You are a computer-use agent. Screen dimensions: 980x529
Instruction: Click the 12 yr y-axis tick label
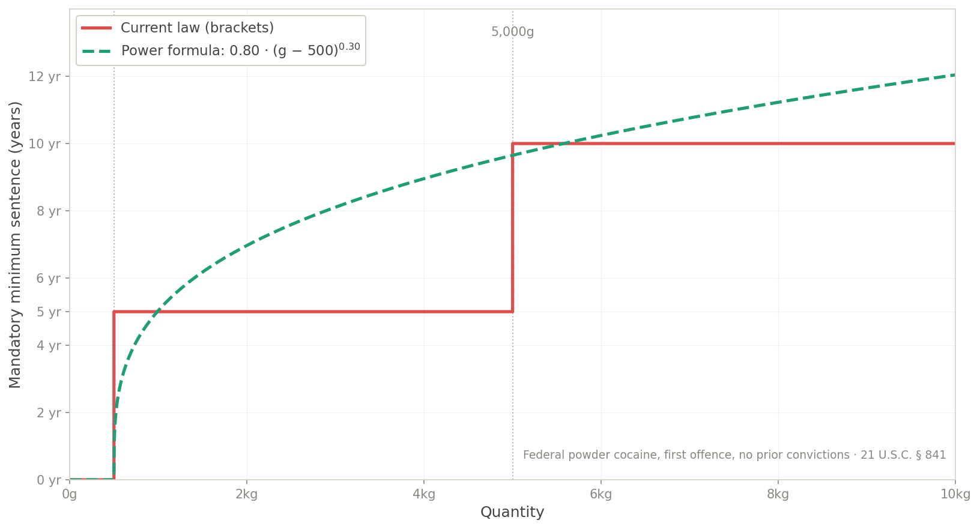tap(45, 77)
